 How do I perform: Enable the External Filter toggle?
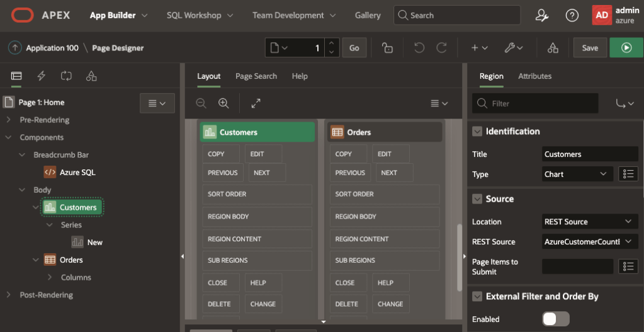(556, 319)
